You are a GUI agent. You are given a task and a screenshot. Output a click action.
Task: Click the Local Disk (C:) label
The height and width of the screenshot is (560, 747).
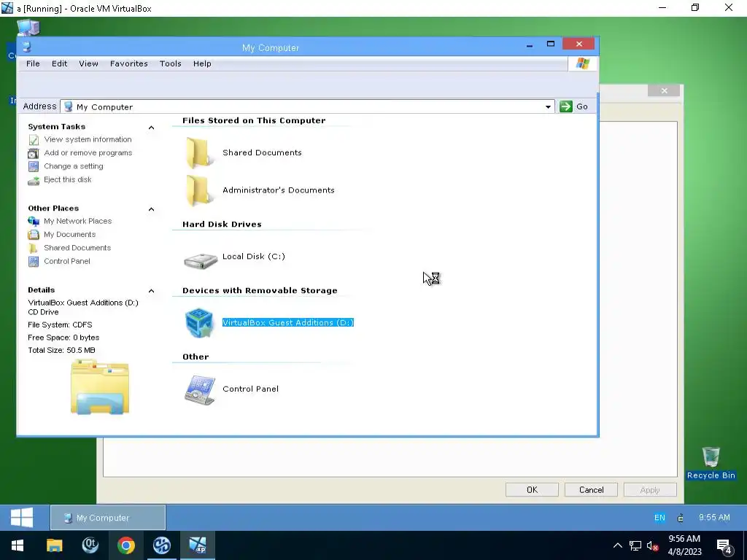point(253,256)
